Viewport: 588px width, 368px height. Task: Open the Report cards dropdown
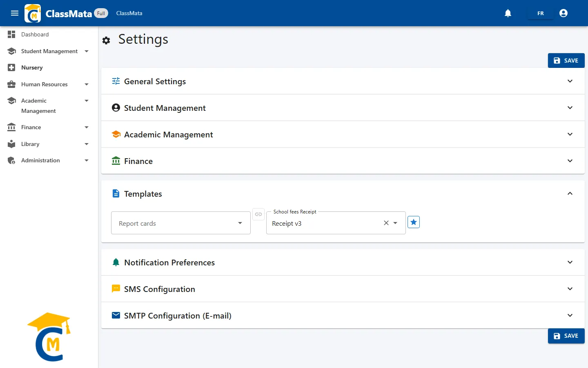[x=181, y=223]
